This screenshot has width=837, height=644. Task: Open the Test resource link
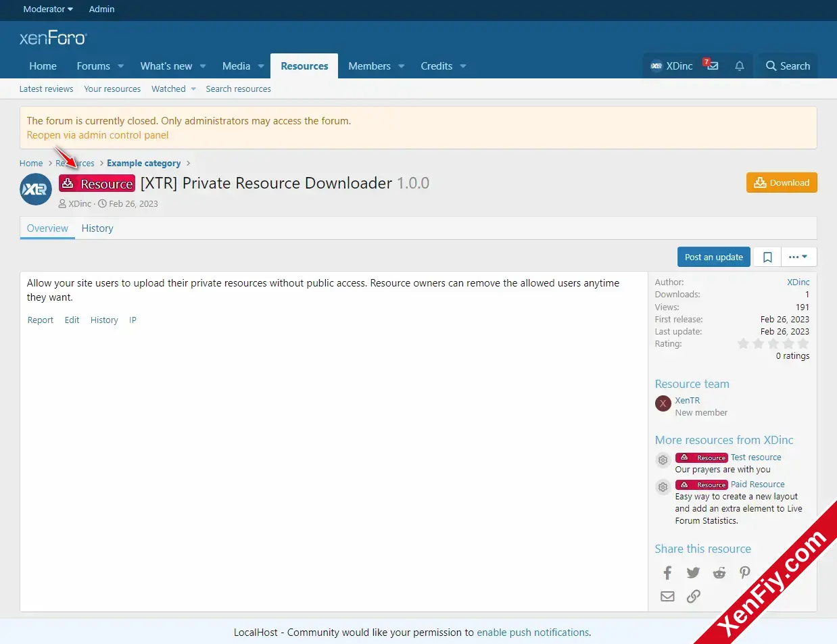click(x=756, y=457)
